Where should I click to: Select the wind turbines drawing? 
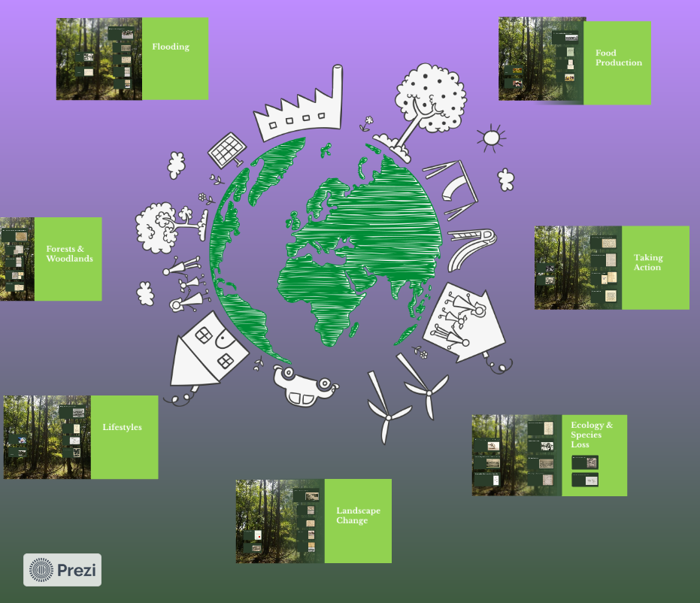(x=404, y=395)
